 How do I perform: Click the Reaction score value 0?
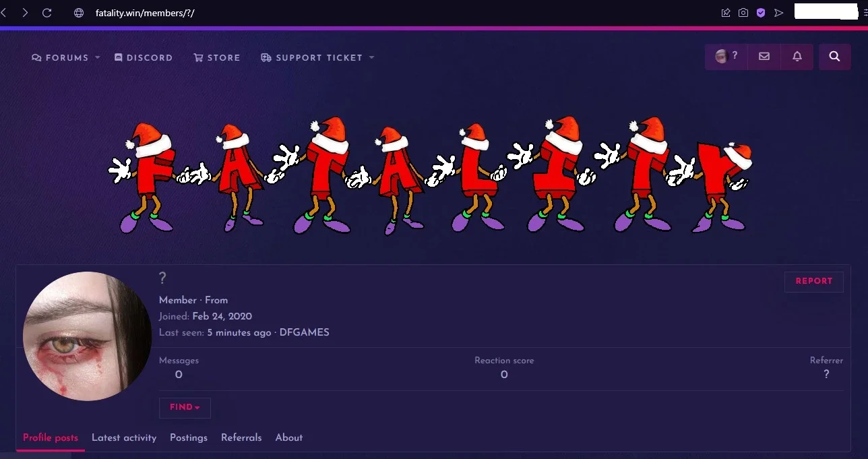coord(504,375)
